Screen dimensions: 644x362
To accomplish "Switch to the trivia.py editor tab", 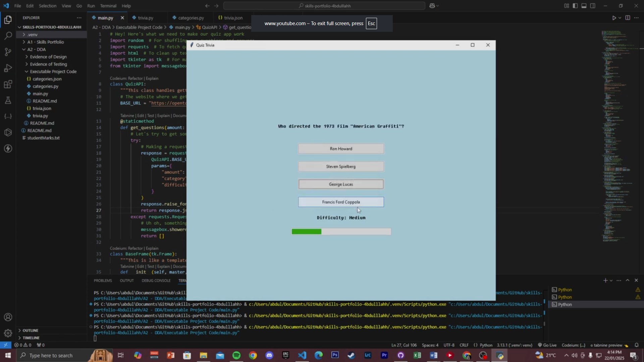I will click(146, 18).
